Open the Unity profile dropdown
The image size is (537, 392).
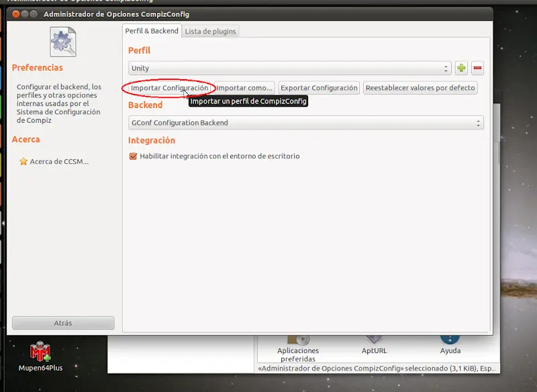[290, 68]
